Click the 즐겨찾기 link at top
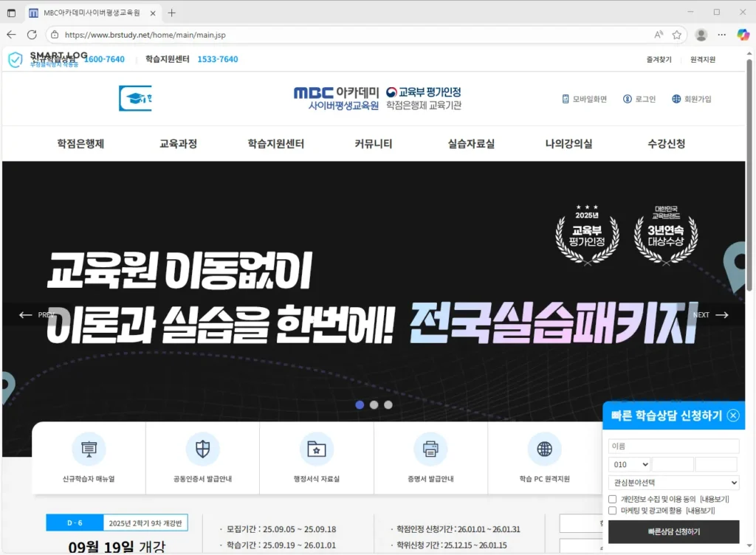The height and width of the screenshot is (555, 756). 659,59
